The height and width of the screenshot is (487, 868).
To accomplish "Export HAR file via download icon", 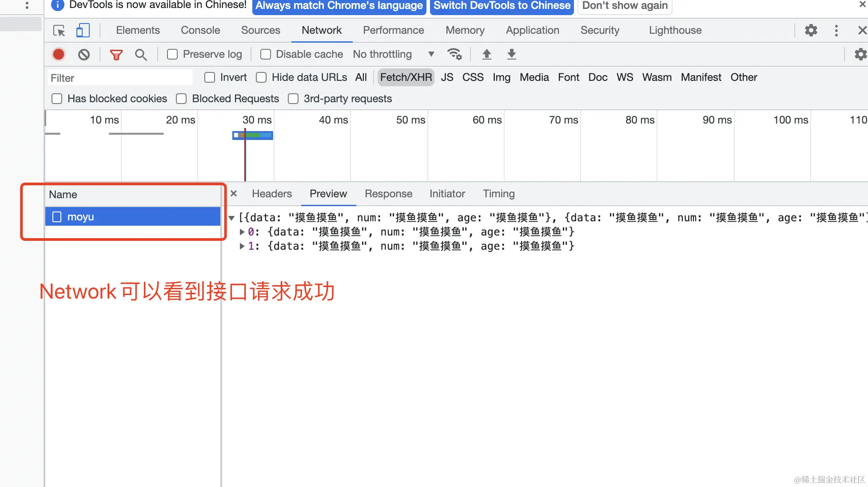I will (x=511, y=54).
